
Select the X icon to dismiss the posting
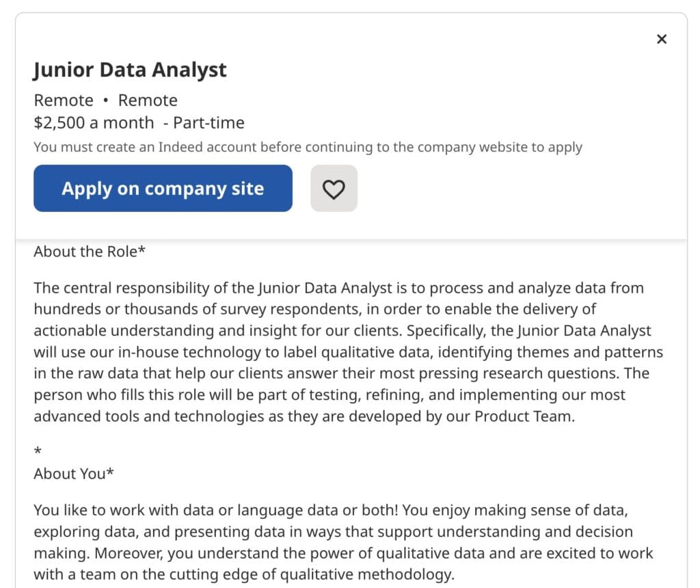click(661, 39)
